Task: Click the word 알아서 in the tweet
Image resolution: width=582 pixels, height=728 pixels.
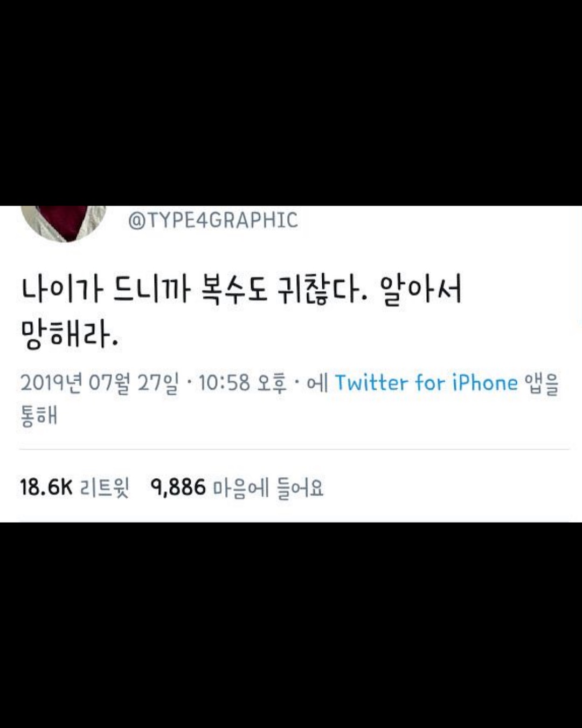Action: [x=421, y=291]
